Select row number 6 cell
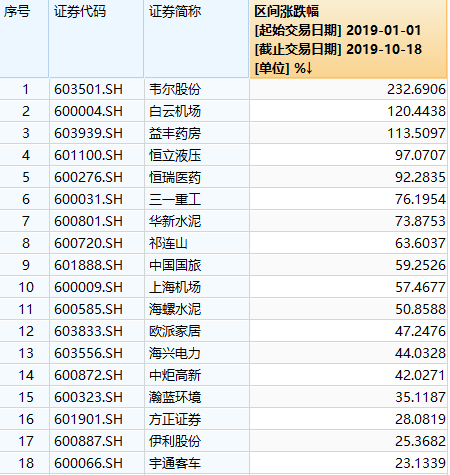Screen dimensions: 450x475 pyautogui.click(x=24, y=199)
